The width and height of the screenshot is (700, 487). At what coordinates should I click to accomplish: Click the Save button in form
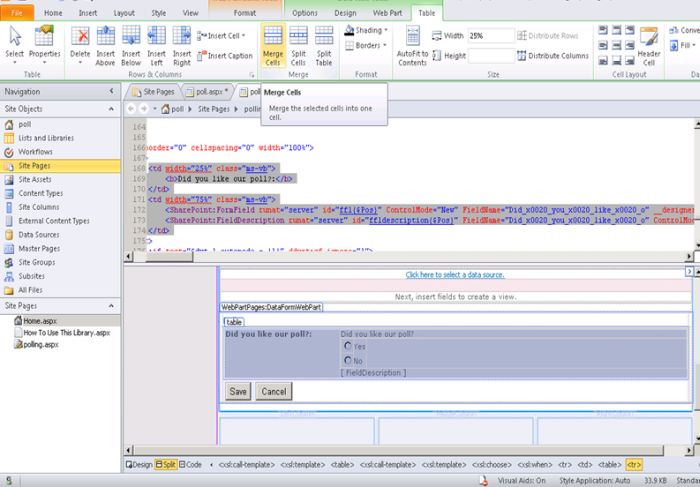[238, 391]
